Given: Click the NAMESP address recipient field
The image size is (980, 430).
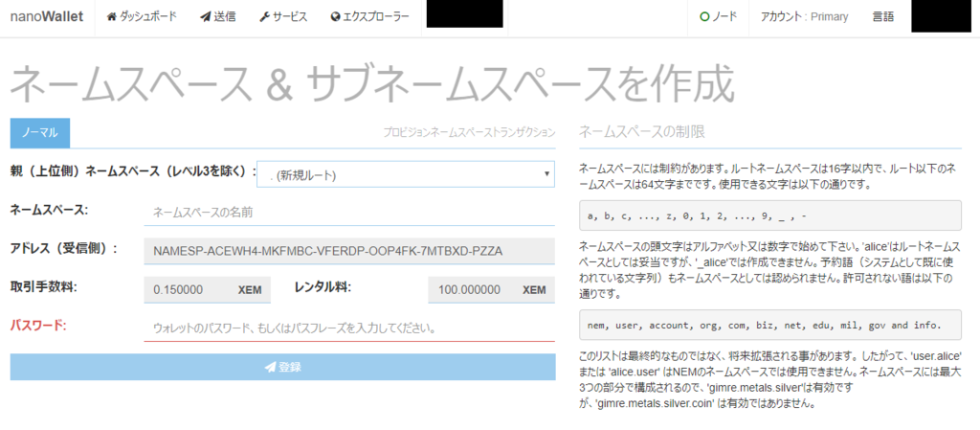Looking at the screenshot, I should pos(349,251).
